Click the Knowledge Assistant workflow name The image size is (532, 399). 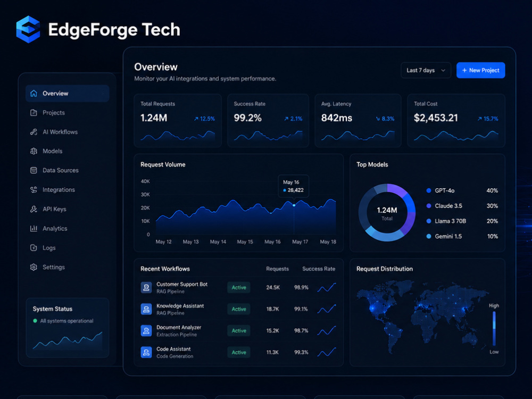click(x=180, y=306)
